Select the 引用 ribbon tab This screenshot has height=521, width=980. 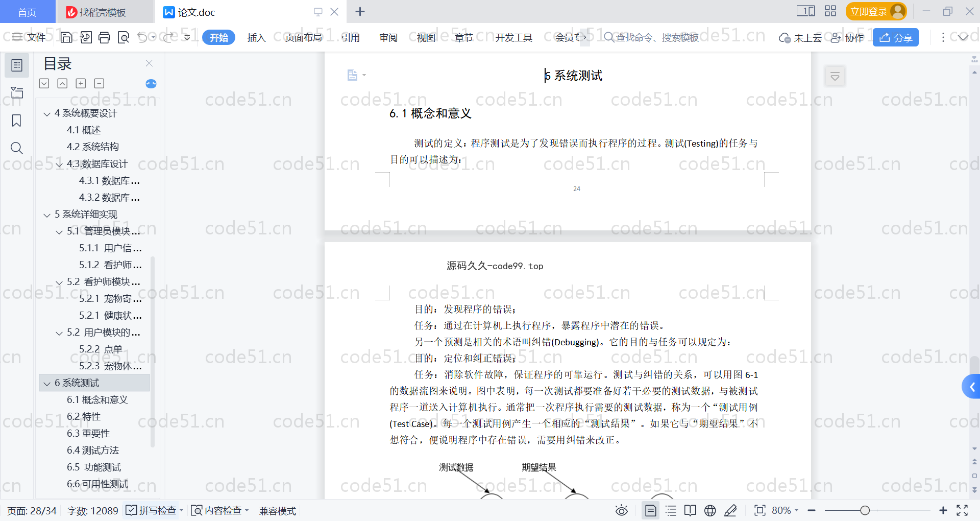(350, 37)
